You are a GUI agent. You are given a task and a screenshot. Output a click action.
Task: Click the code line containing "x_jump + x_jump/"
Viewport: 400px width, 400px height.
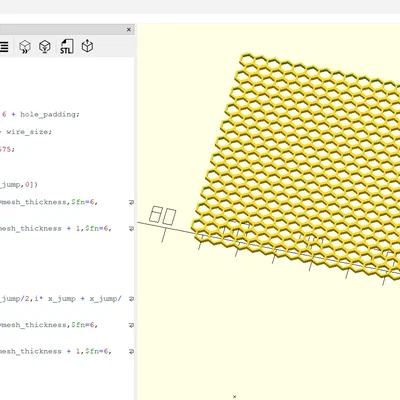[x=61, y=299]
